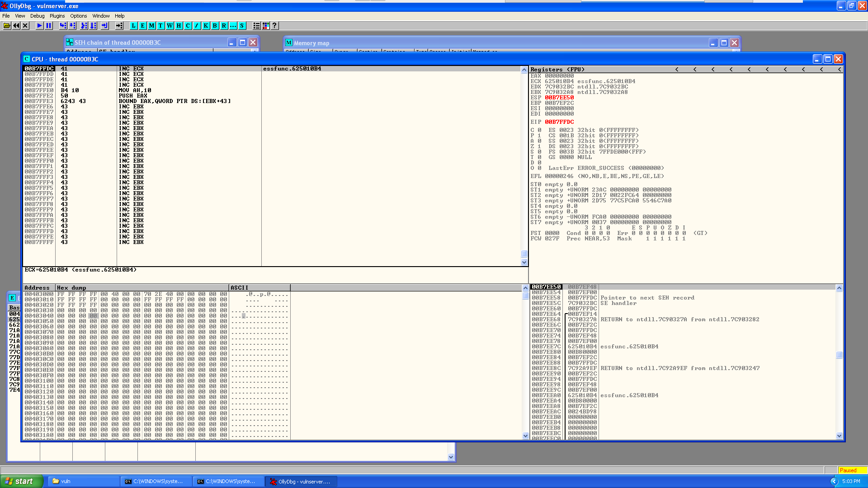Open the Debug menu
Screen dimensions: 868x488
point(37,16)
